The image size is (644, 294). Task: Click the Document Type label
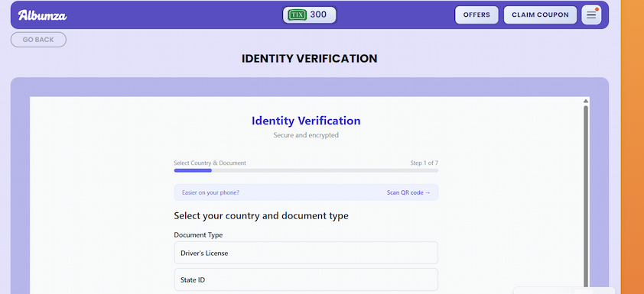point(198,235)
